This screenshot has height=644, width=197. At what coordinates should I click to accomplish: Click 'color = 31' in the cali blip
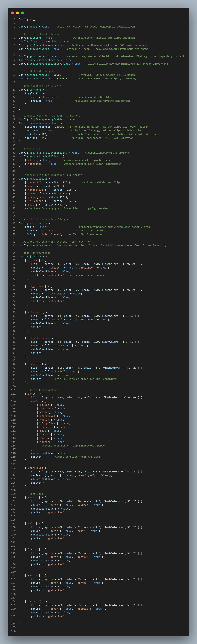coord(73,527)
